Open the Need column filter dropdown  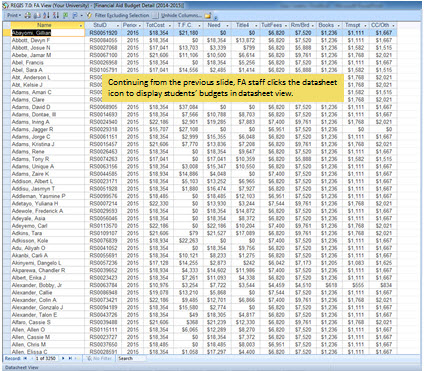[x=227, y=26]
